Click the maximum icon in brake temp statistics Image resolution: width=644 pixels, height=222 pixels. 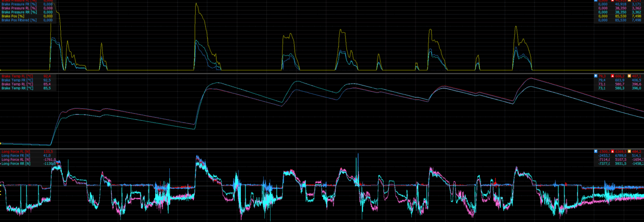[x=612, y=76]
